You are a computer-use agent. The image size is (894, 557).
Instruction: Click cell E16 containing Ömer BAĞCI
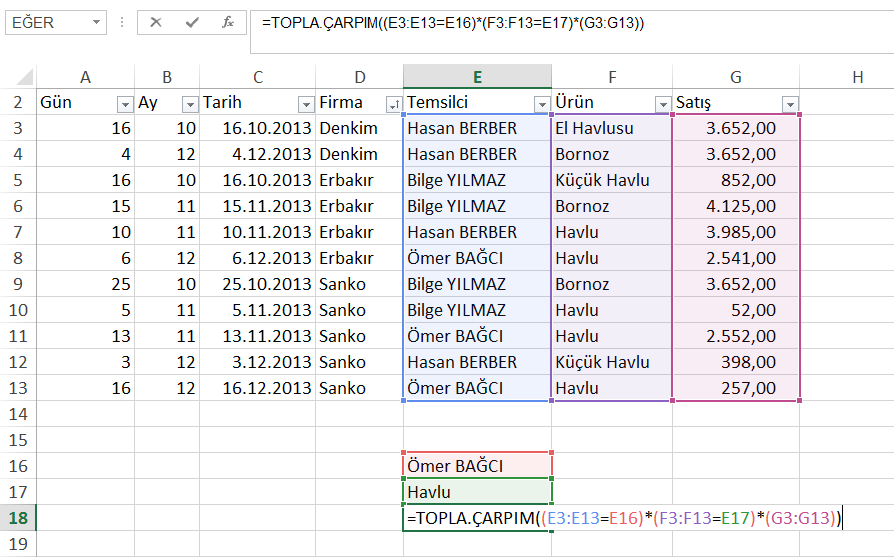[477, 466]
